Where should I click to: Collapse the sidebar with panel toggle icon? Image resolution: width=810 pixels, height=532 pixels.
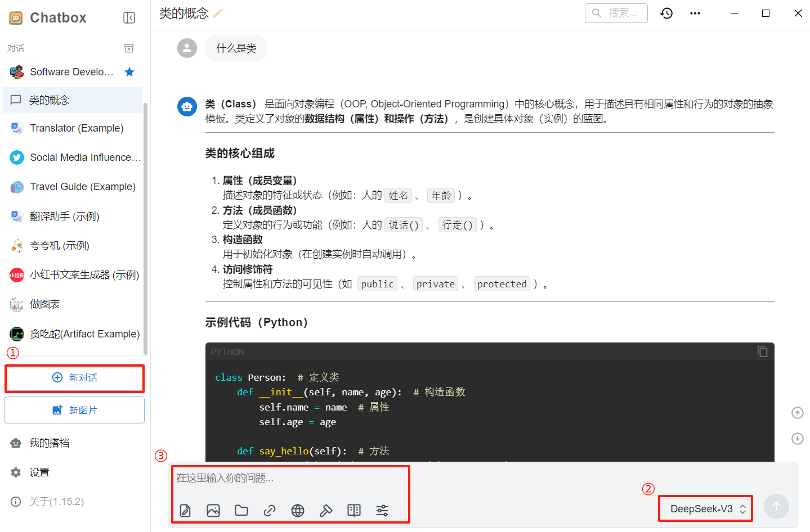coord(129,17)
